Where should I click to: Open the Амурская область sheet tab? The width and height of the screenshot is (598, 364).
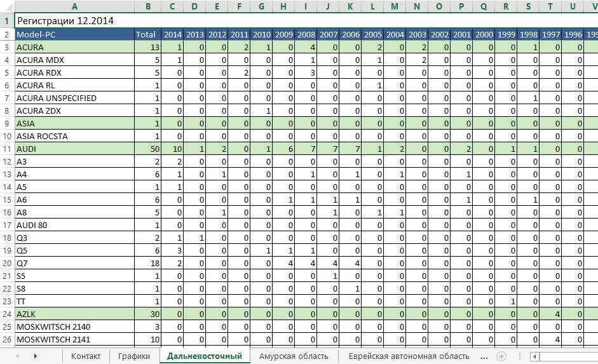[x=294, y=356]
